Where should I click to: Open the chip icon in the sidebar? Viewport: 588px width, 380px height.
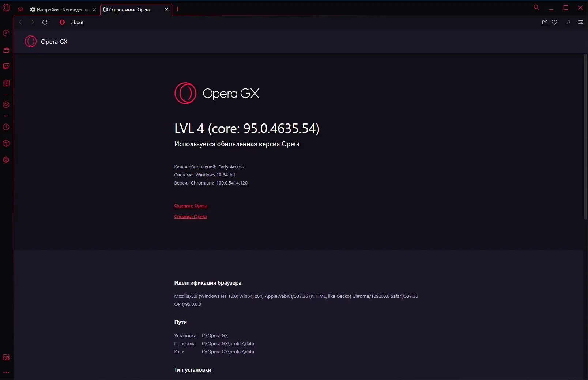pos(6,83)
